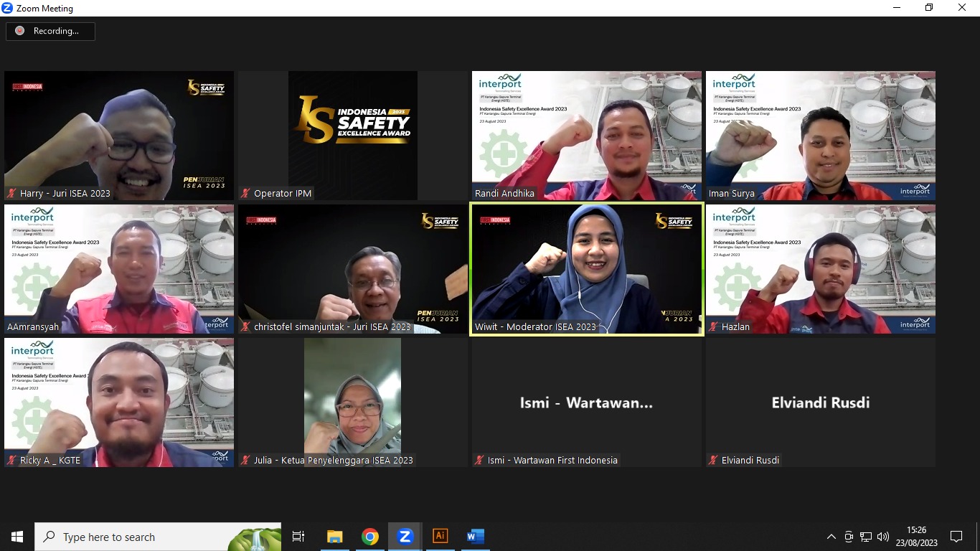
Task: Select Wiwit - Moderator's highlighted video tile
Action: (587, 269)
